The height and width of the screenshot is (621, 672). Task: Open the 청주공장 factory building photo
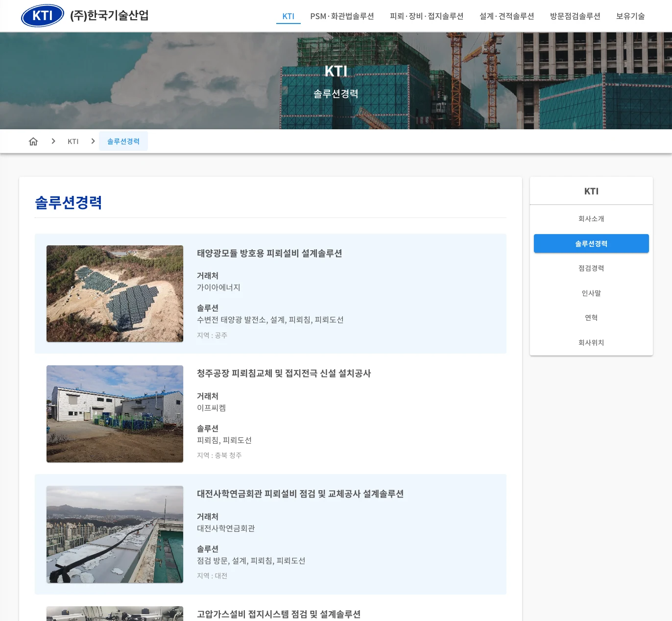click(x=115, y=414)
